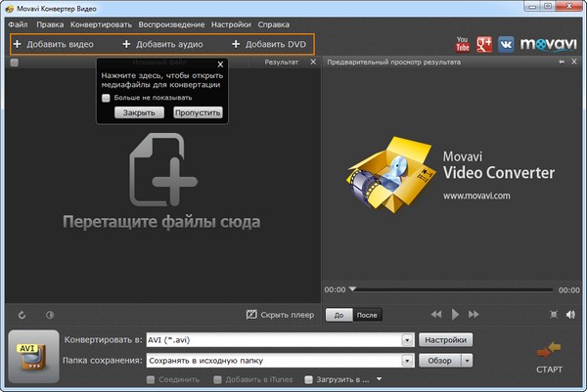The height and width of the screenshot is (392, 587).
Task: Click the rotate icon below the file list
Action: 23,315
